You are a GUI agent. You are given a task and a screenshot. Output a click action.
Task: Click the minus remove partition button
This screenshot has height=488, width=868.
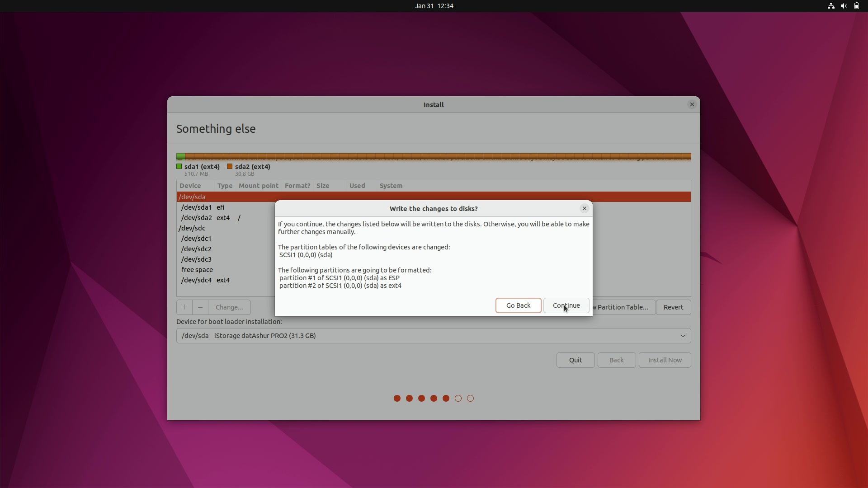pyautogui.click(x=200, y=307)
